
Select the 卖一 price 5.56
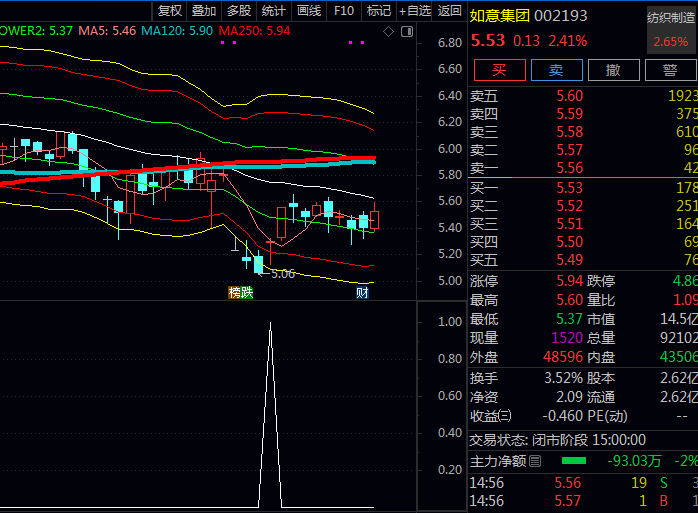569,168
